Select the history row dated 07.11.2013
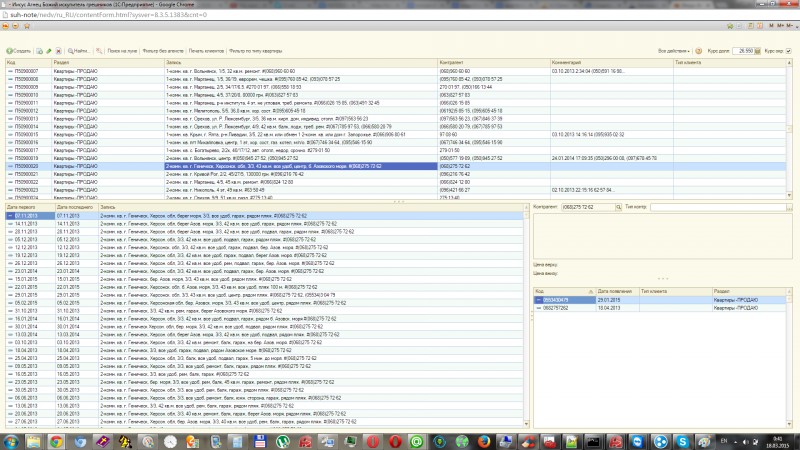Image resolution: width=800 pixels, height=450 pixels. tap(264, 216)
